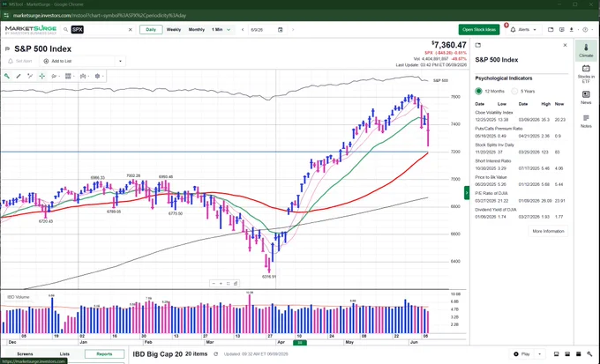The image size is (600, 364).
Task: Click Puts/Calls Premium Ratio label
Action: (499, 129)
